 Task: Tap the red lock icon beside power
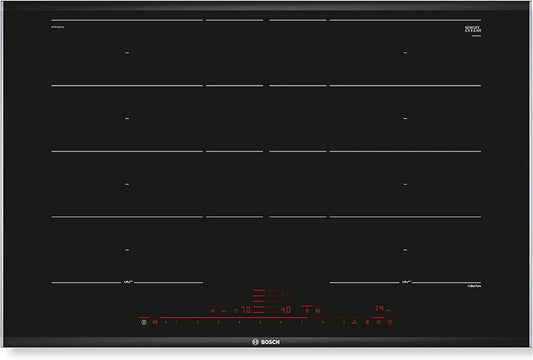(x=155, y=322)
